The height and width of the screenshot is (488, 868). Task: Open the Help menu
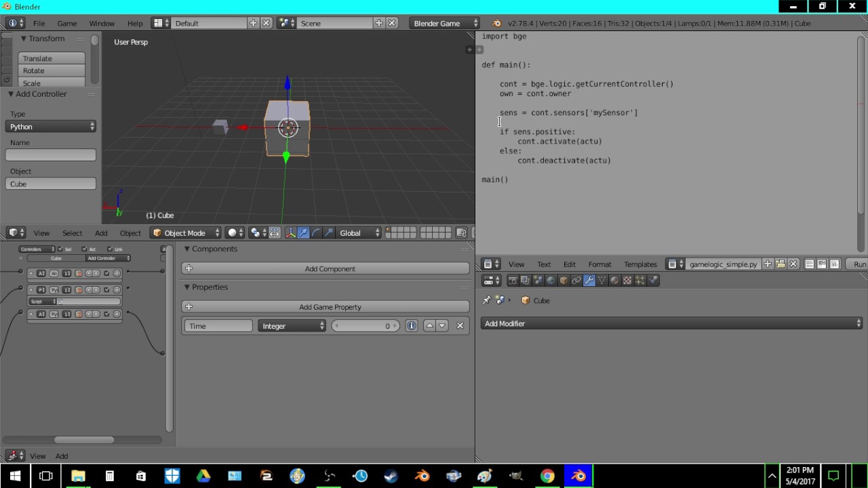click(x=135, y=23)
